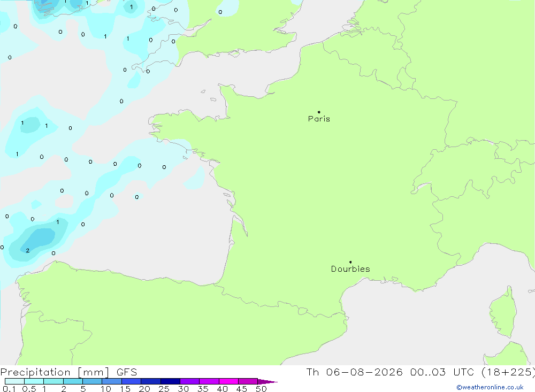
Task: Open the weatheronline.co.uk copyright link
Action: click(490, 387)
